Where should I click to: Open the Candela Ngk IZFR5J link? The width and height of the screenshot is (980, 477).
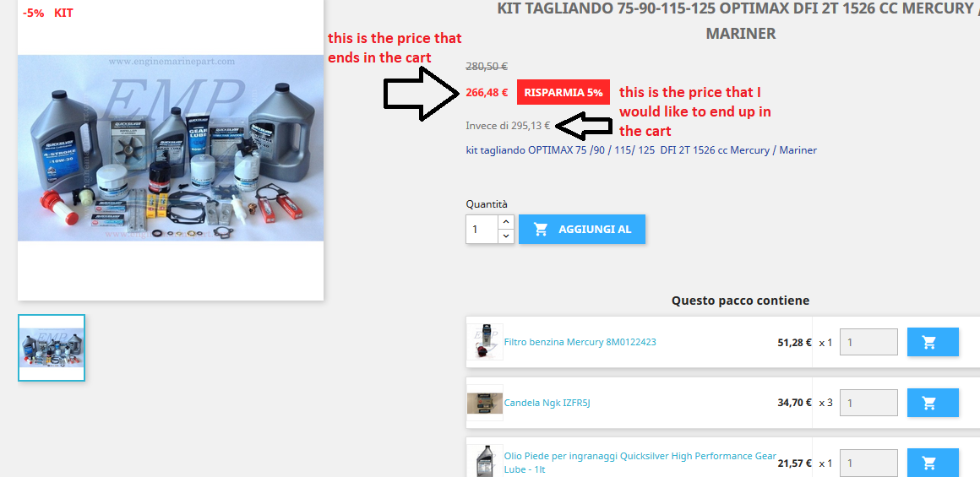point(547,403)
